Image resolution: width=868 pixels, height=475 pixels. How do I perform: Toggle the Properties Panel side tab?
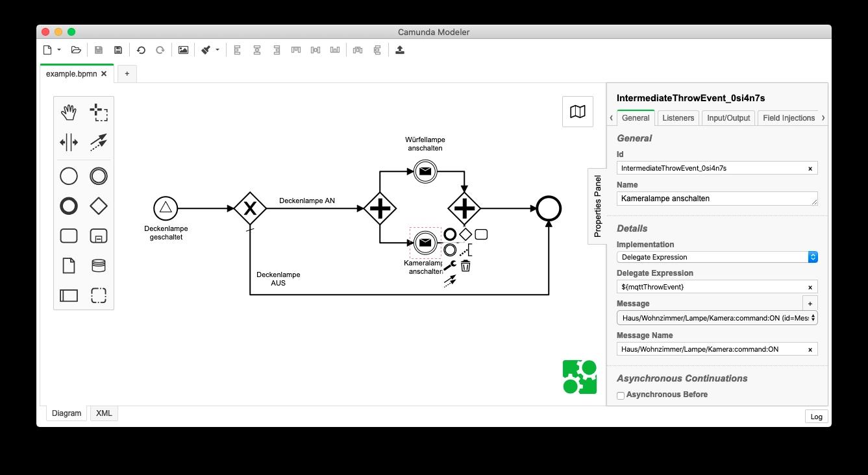pos(597,206)
